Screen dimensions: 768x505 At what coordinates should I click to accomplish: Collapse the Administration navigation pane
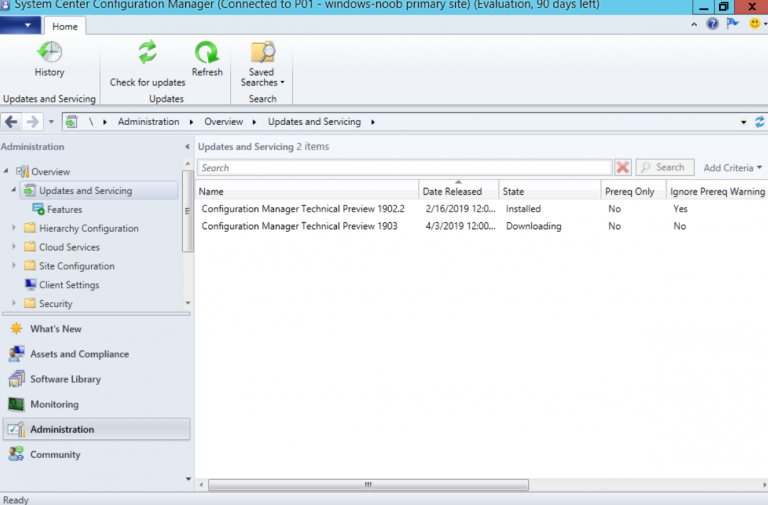coord(187,146)
